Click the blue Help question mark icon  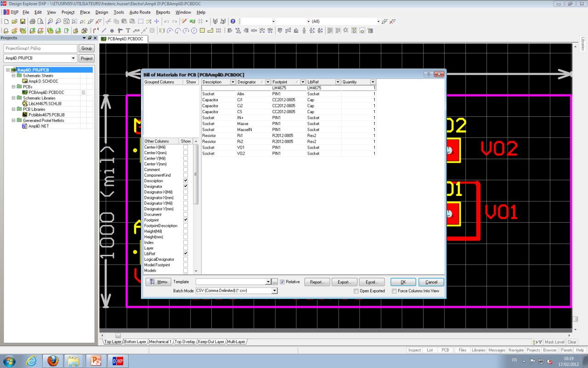coord(233,21)
